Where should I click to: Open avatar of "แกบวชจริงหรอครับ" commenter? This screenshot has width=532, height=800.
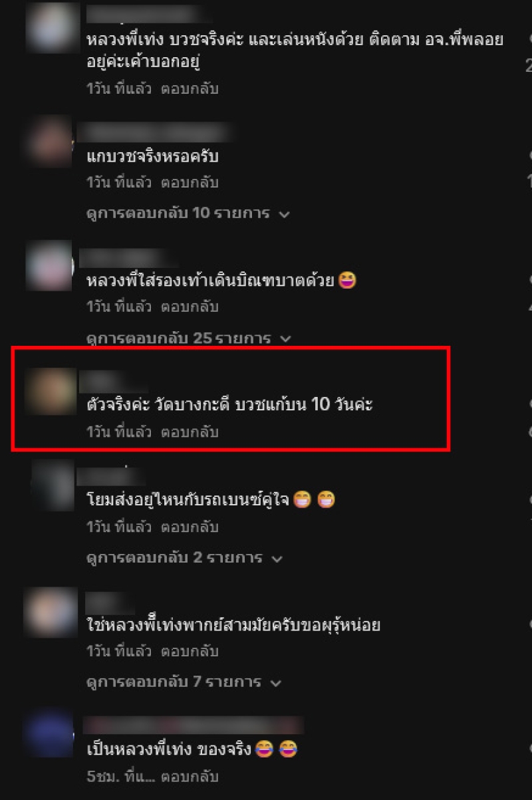point(49,142)
